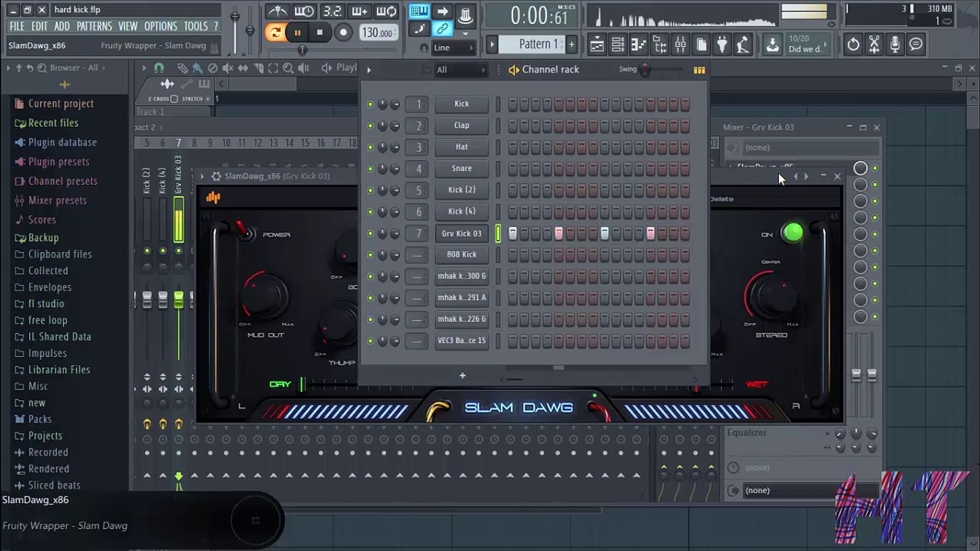The image size is (980, 551).
Task: Open the mixer toolbar icon
Action: click(x=680, y=45)
